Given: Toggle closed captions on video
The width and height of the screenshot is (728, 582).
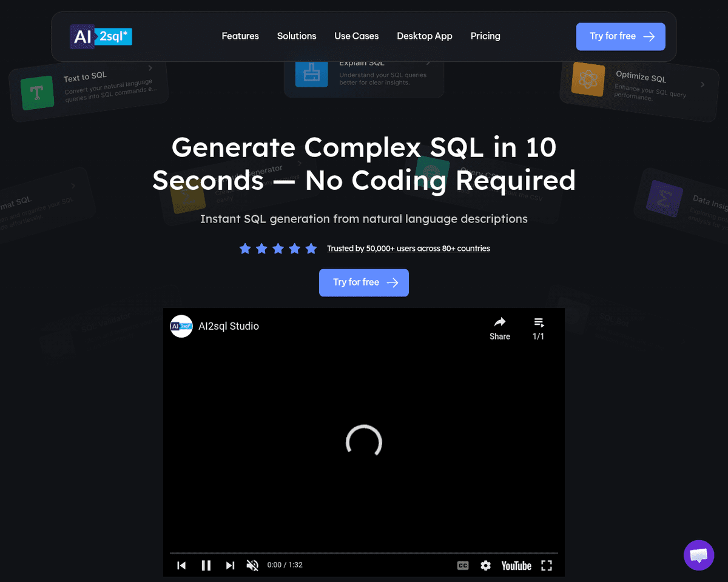Looking at the screenshot, I should point(463,566).
